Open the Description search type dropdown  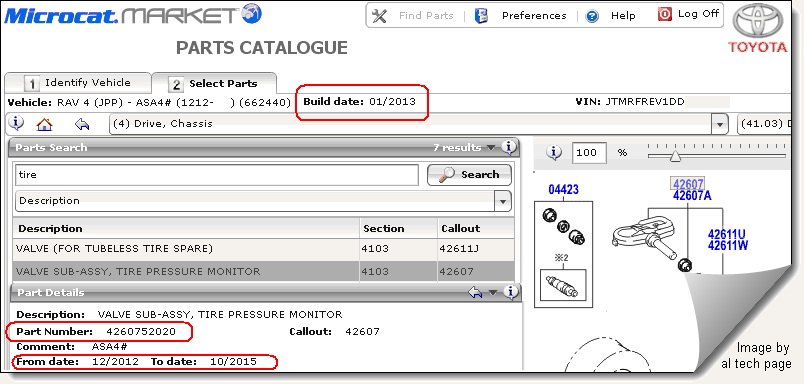click(x=503, y=201)
